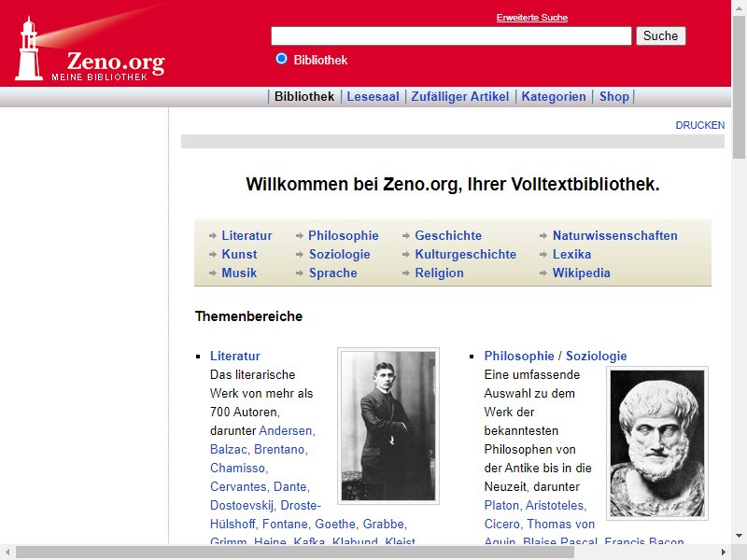Select the Bibliothek radio button
Viewport: 747px width, 560px height.
click(x=282, y=59)
